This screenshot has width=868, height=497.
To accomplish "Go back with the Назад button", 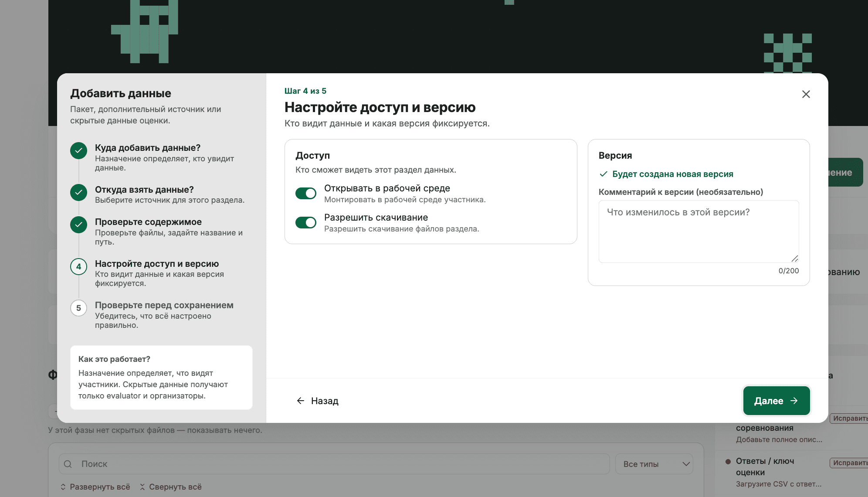I will pos(317,401).
